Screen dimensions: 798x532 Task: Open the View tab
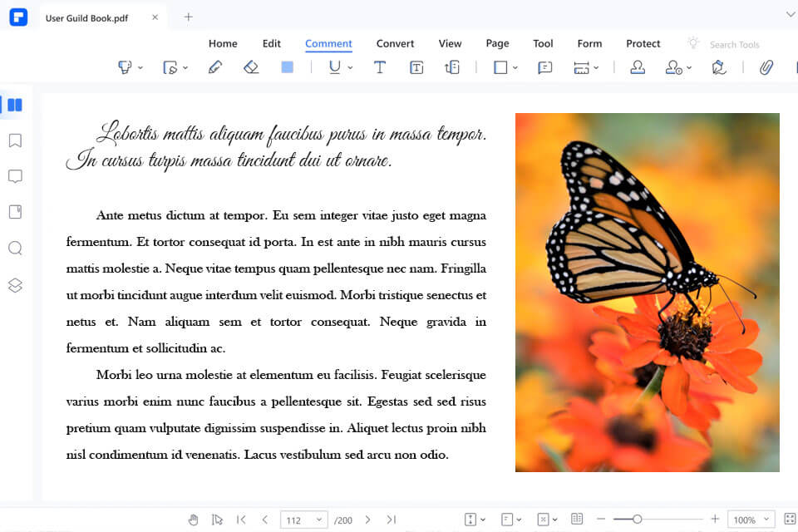tap(450, 44)
